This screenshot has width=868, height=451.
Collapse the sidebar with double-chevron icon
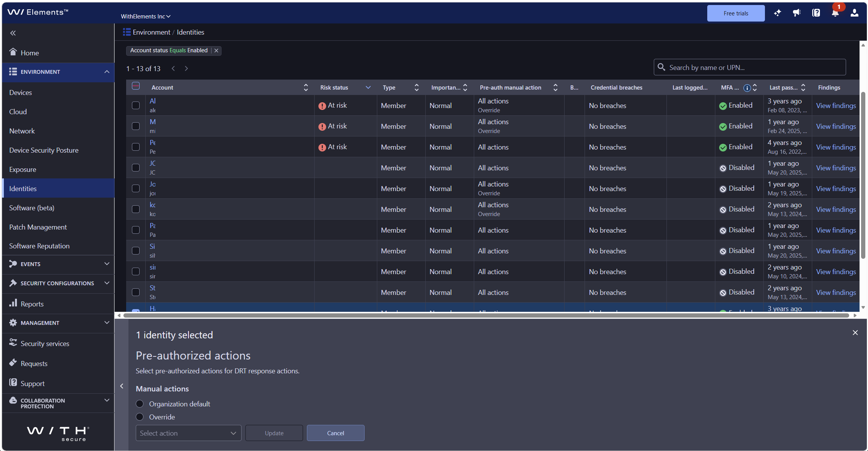click(x=13, y=33)
